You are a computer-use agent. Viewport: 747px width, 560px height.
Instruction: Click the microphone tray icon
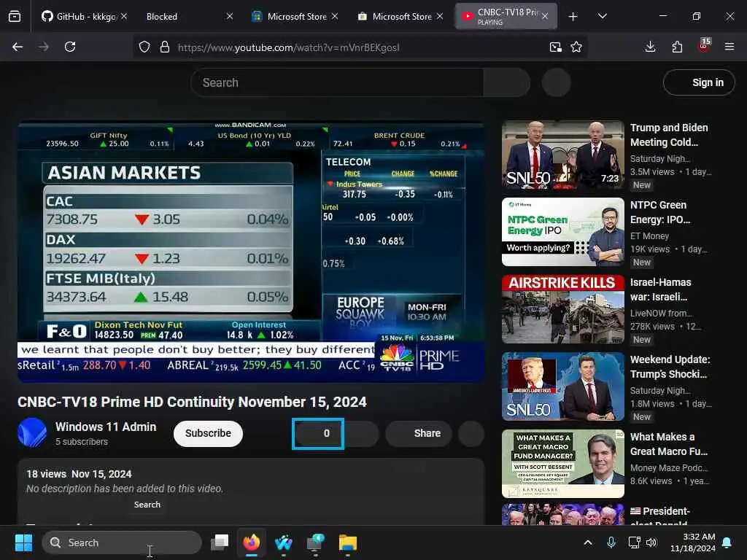click(611, 542)
